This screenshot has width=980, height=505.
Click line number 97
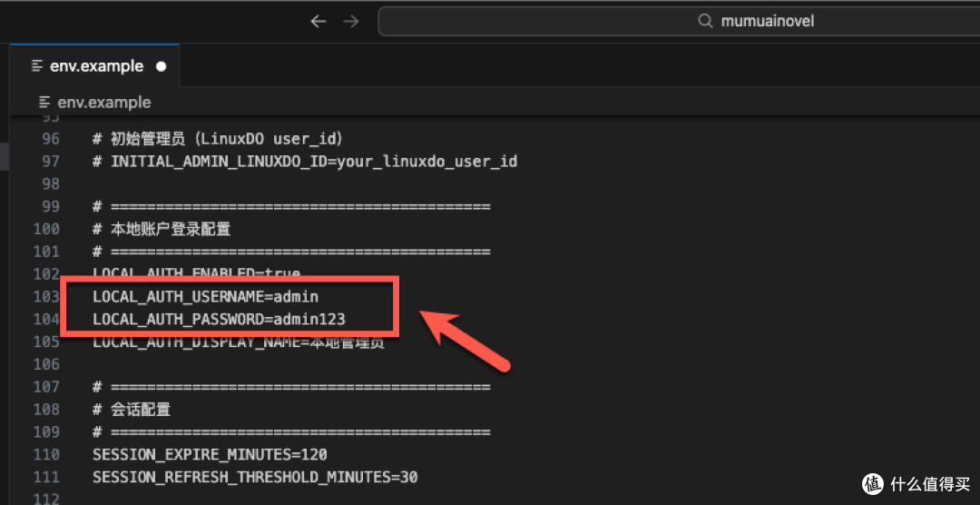point(51,162)
